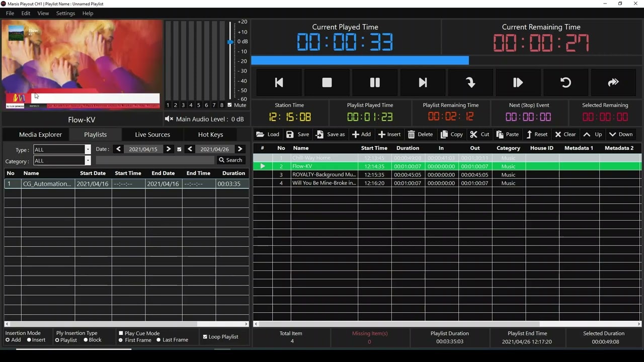Click the video preview thumbnail
The width and height of the screenshot is (644, 362).
click(x=82, y=64)
